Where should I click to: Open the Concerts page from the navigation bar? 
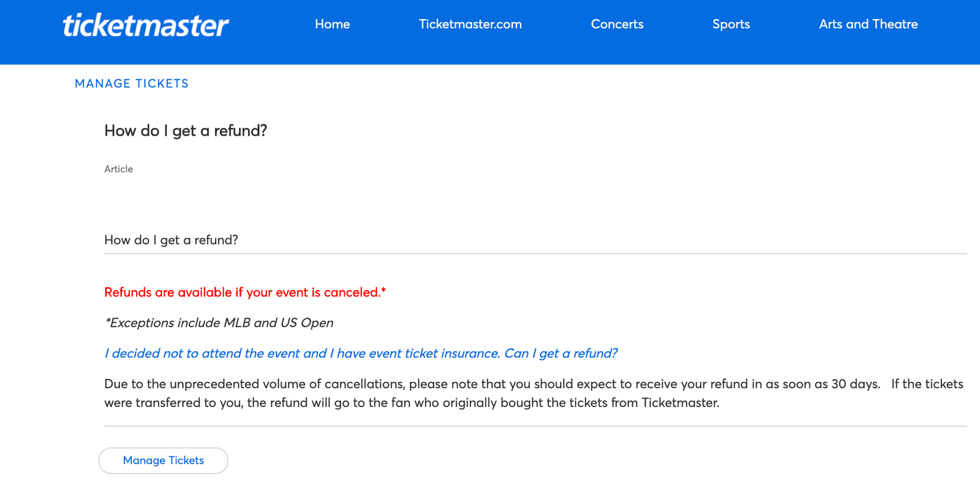click(x=617, y=25)
